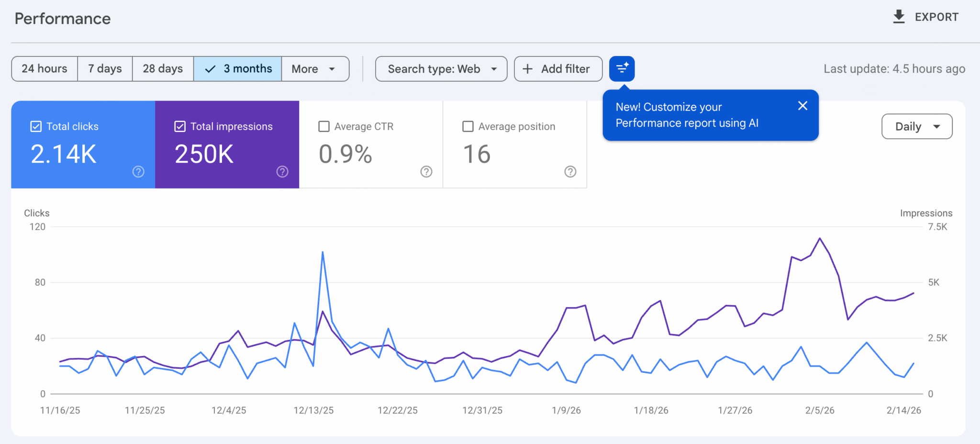Enable the Average CTR checkbox
Screen dimensions: 980x444
324,126
